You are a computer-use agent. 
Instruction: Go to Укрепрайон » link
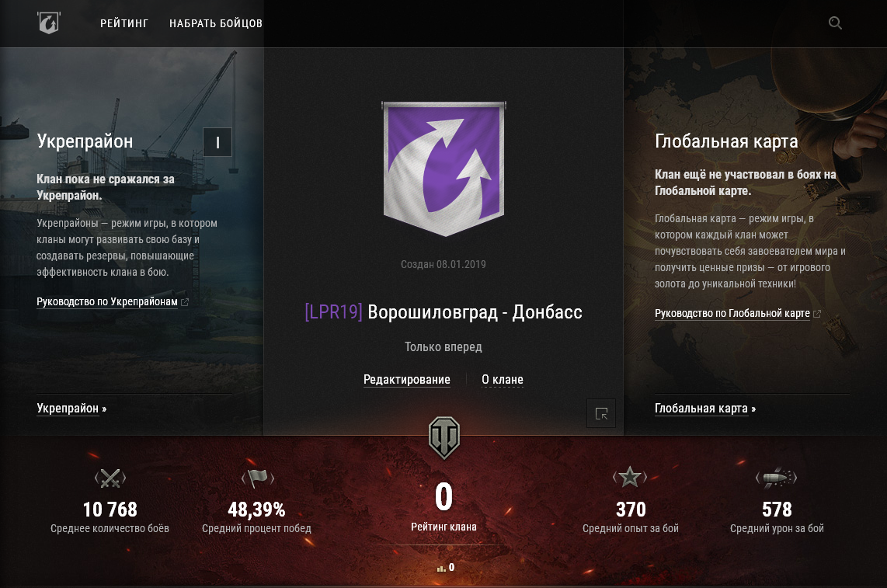tap(71, 408)
